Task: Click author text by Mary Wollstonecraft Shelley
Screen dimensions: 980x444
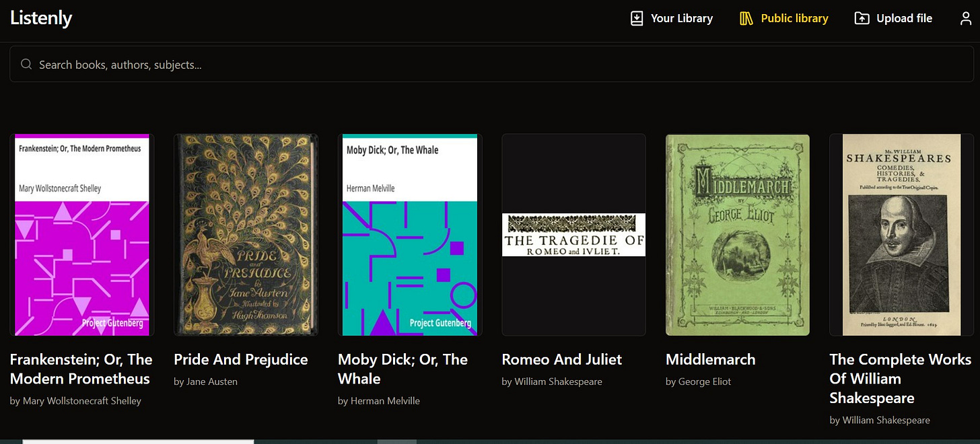Action: pos(75,401)
